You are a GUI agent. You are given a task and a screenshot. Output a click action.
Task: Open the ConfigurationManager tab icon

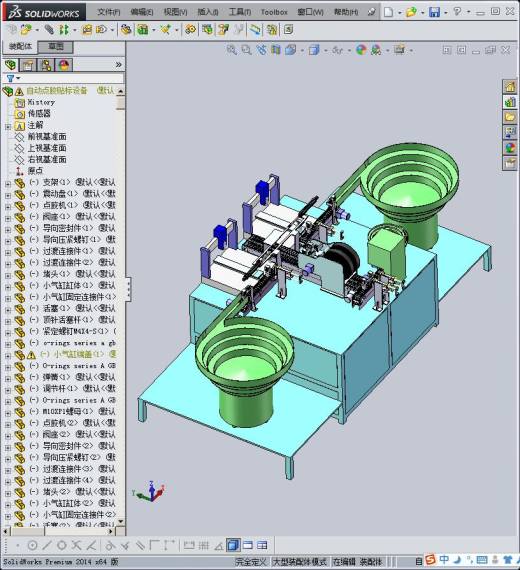tap(46, 65)
